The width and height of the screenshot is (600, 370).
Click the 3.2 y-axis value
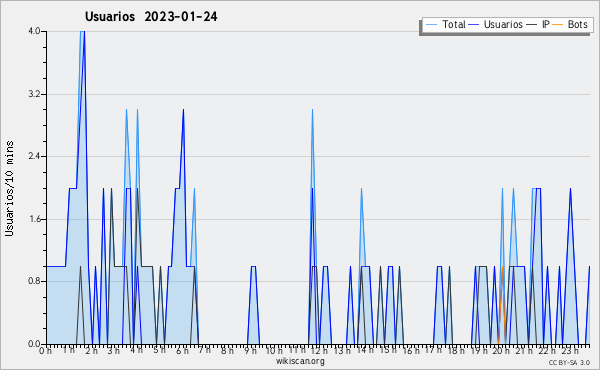pos(34,94)
